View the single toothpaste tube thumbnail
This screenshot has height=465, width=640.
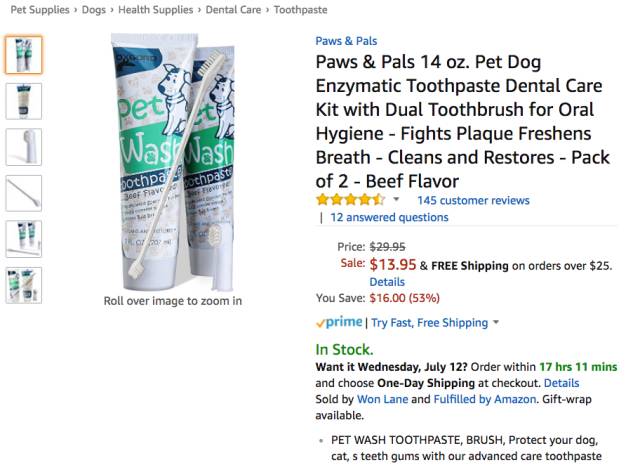[23, 101]
